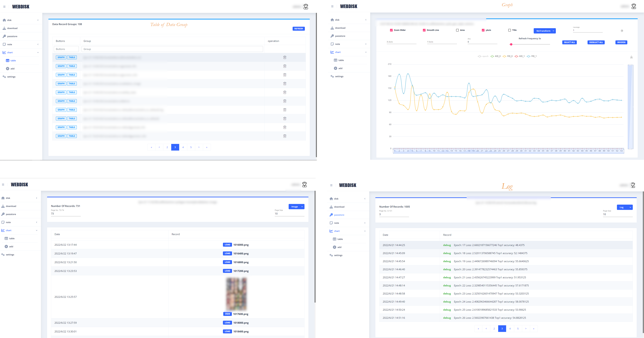Image resolution: width=644 pixels, height=338 pixels.
Task: Open the NoTransform dropdown
Action: pos(544,31)
